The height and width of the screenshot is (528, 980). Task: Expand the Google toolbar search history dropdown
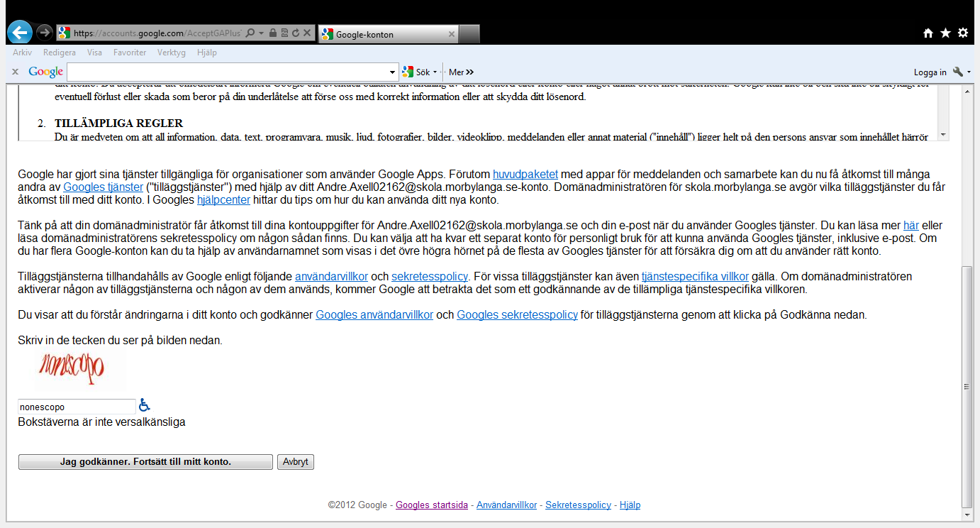pyautogui.click(x=394, y=72)
